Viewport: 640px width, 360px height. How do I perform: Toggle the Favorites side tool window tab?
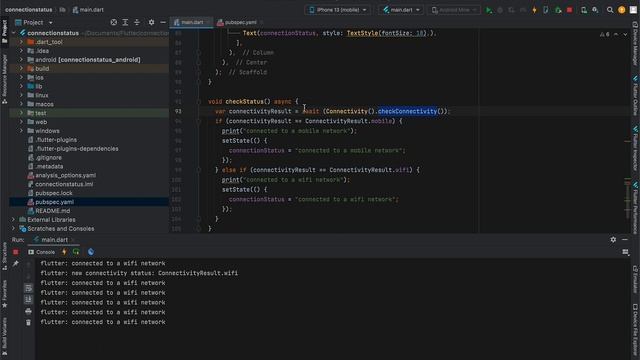[4, 294]
